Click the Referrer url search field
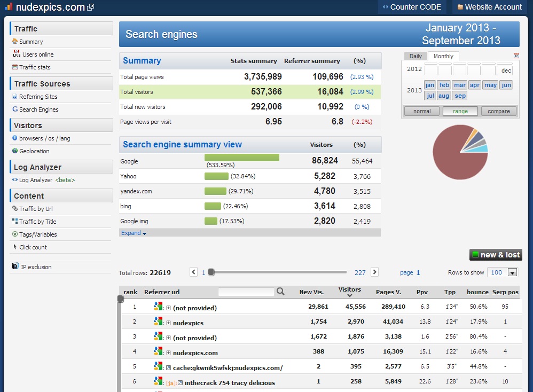533x392 pixels. point(246,292)
